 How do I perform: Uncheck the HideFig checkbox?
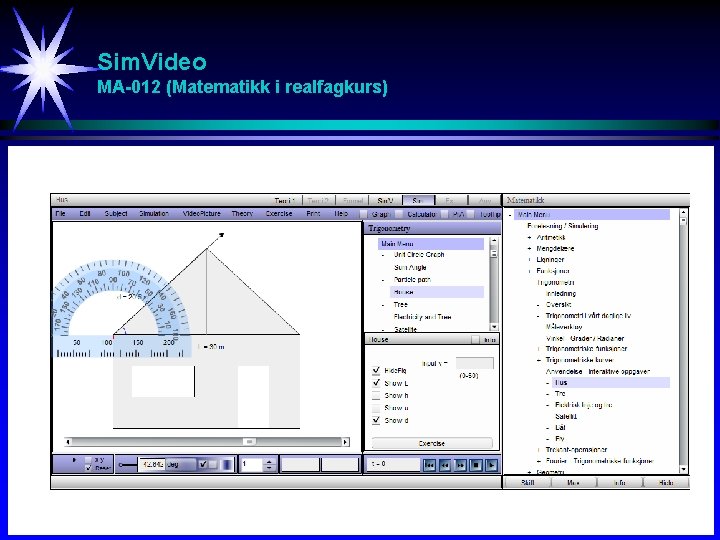[376, 370]
